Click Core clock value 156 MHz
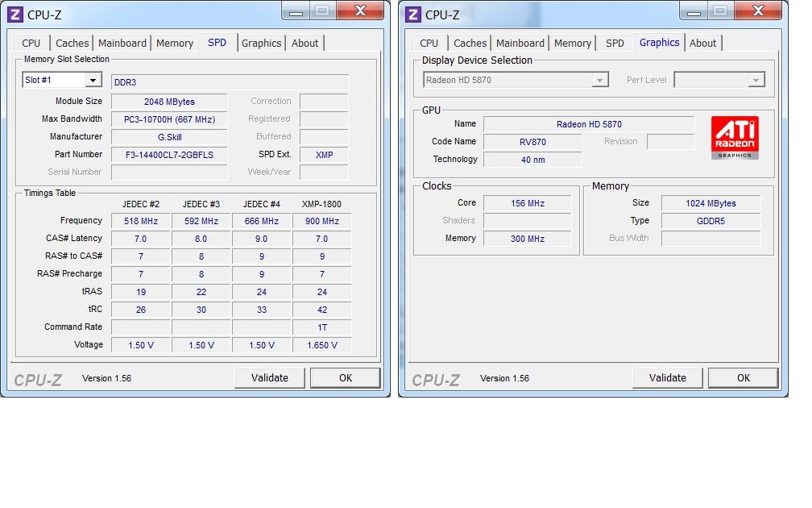812x508 pixels. coord(527,203)
